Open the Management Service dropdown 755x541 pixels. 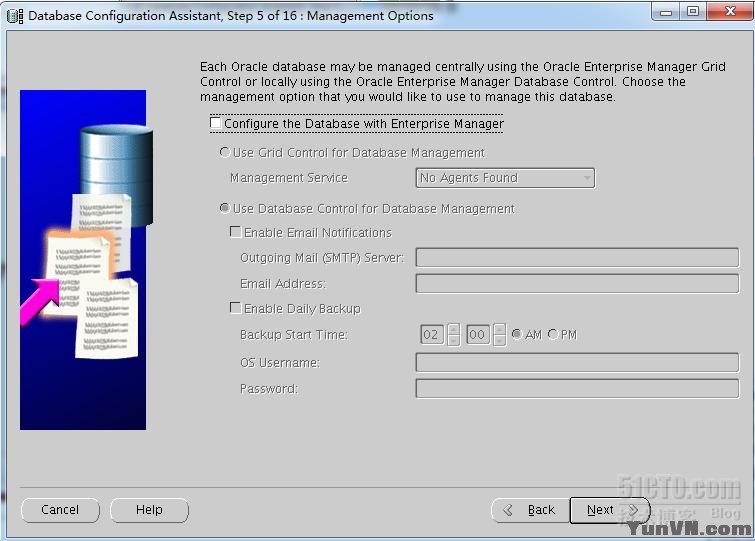tap(505, 178)
